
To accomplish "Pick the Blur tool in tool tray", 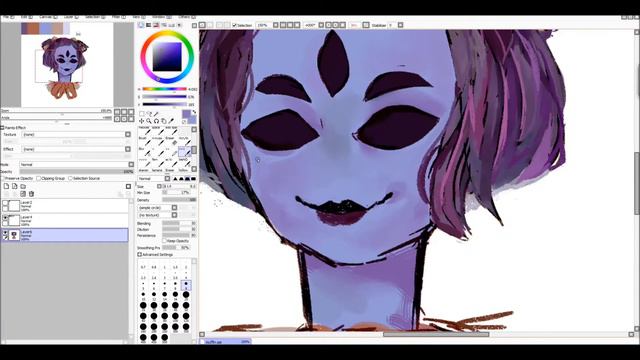I will coord(144,151).
